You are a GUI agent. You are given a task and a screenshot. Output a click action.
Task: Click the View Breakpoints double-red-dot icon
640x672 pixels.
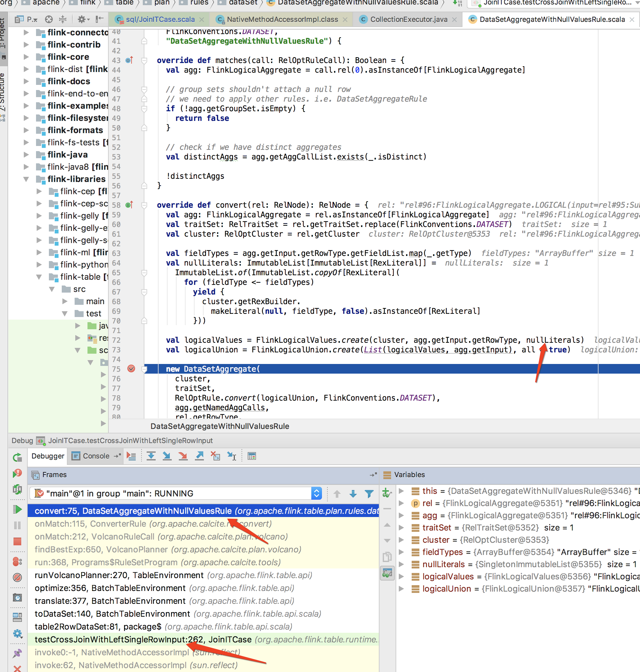click(17, 561)
